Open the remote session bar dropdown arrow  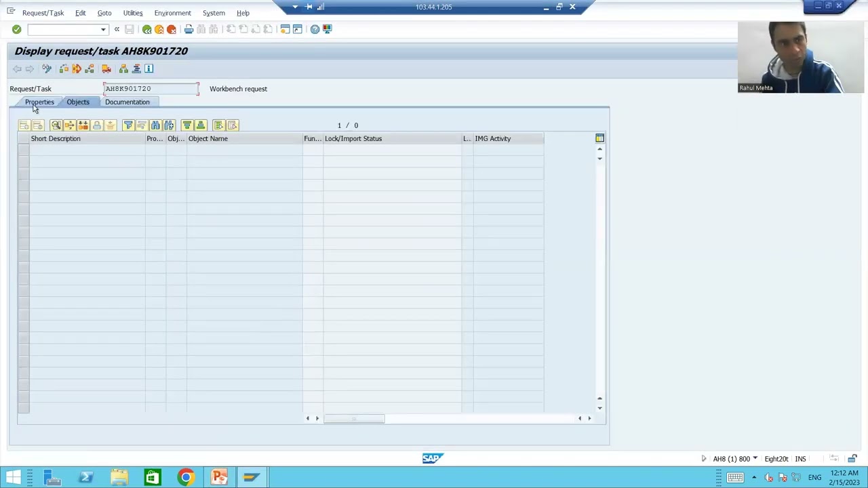tap(295, 7)
